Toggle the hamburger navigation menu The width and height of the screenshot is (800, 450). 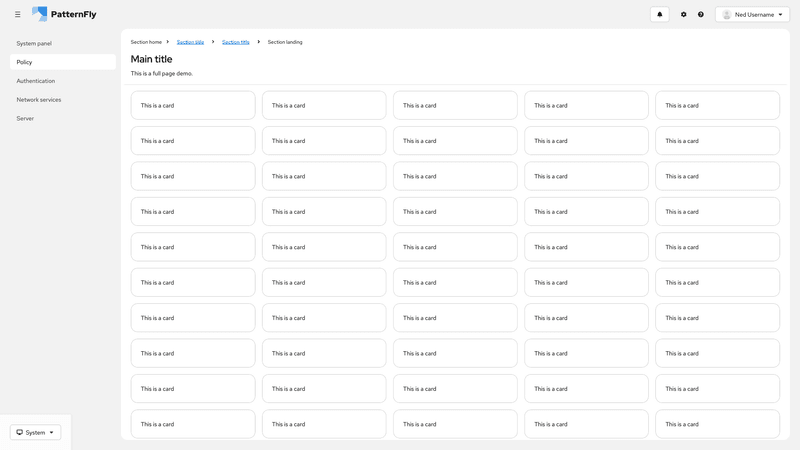(x=17, y=14)
